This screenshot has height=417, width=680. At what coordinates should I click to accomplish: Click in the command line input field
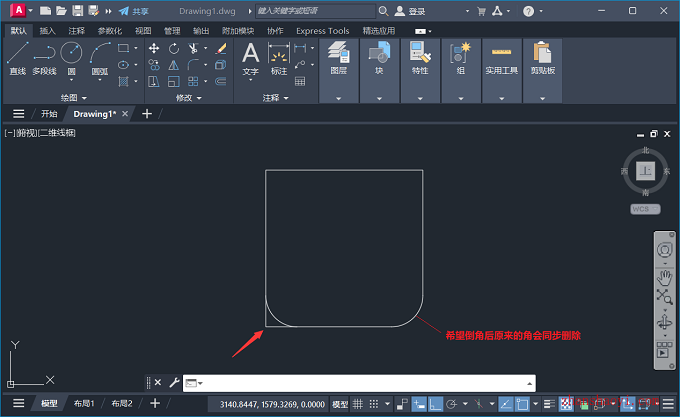364,383
